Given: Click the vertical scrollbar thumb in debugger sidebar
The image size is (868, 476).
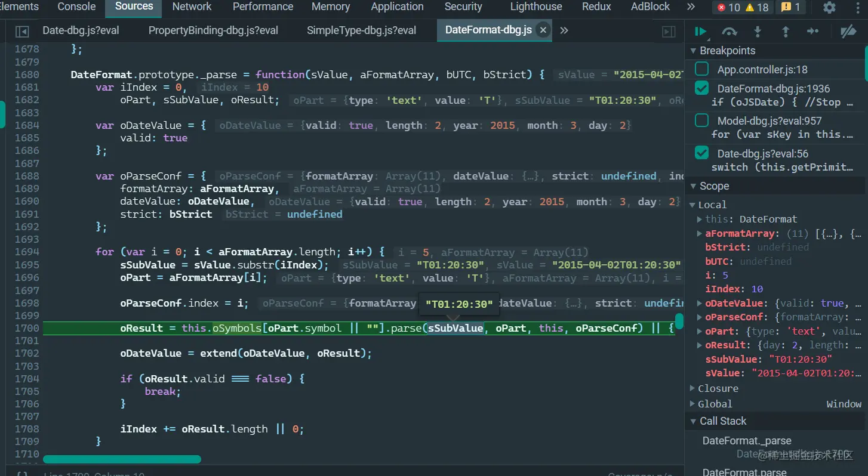Looking at the screenshot, I should [866, 63].
